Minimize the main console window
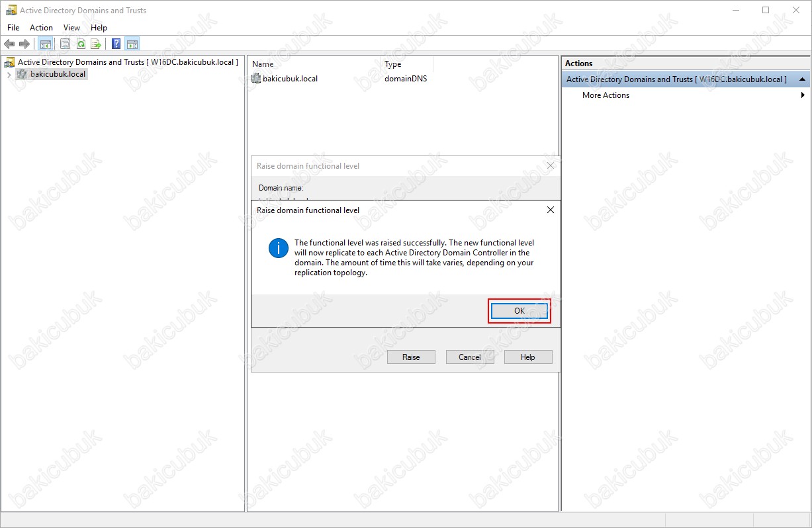Screen dimensions: 812x528 735,10
